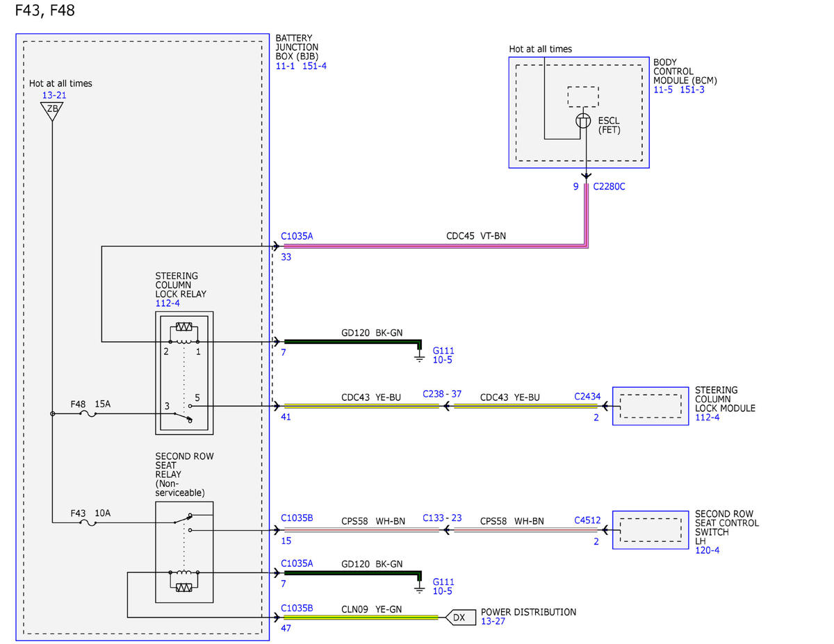Click the POWER DISTRIBUTION label
Screen dimensions: 834x644
(529, 612)
